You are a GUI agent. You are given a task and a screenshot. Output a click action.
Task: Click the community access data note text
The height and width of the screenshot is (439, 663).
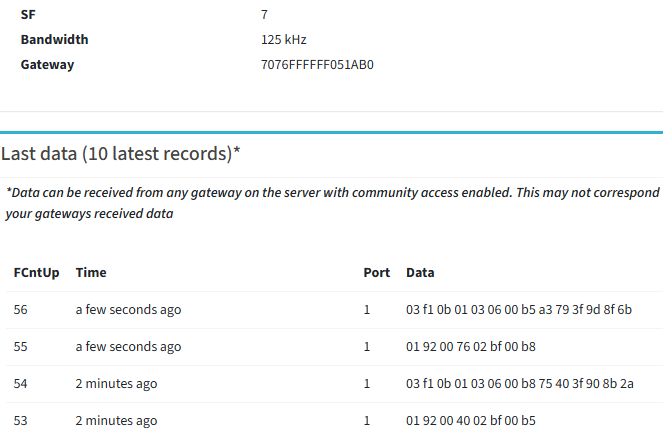coord(332,202)
